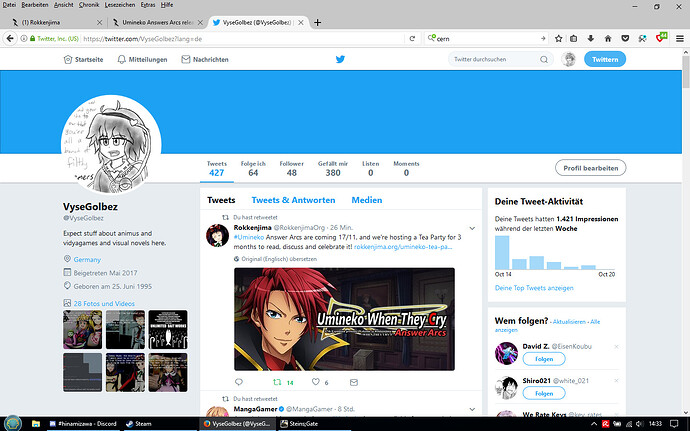Click the search magnifier in Twitter durchsuchen
Screen dimensions: 690x431
pyautogui.click(x=544, y=59)
